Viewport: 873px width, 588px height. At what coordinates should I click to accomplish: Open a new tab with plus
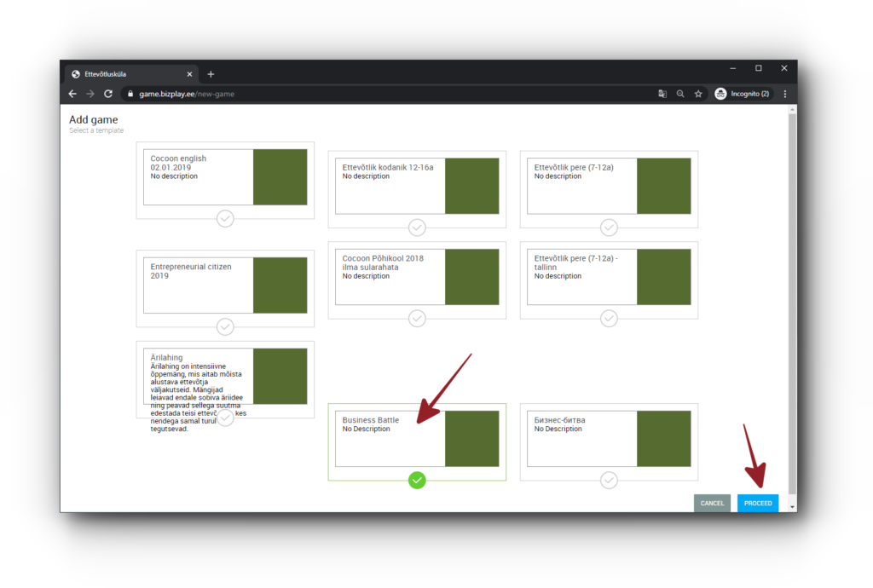(211, 74)
